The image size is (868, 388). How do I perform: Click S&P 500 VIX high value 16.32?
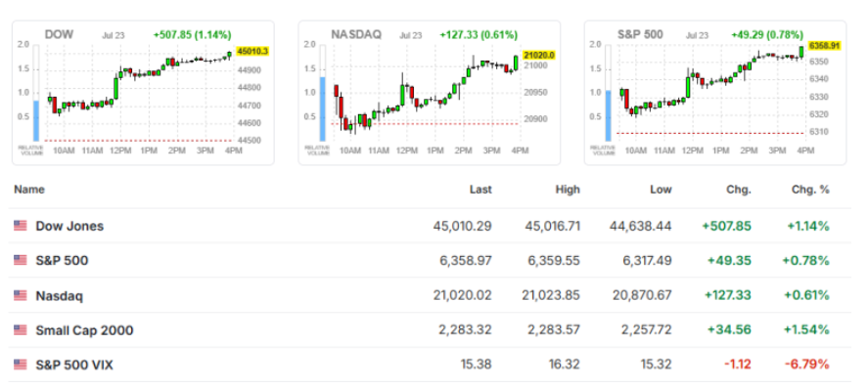pyautogui.click(x=566, y=365)
